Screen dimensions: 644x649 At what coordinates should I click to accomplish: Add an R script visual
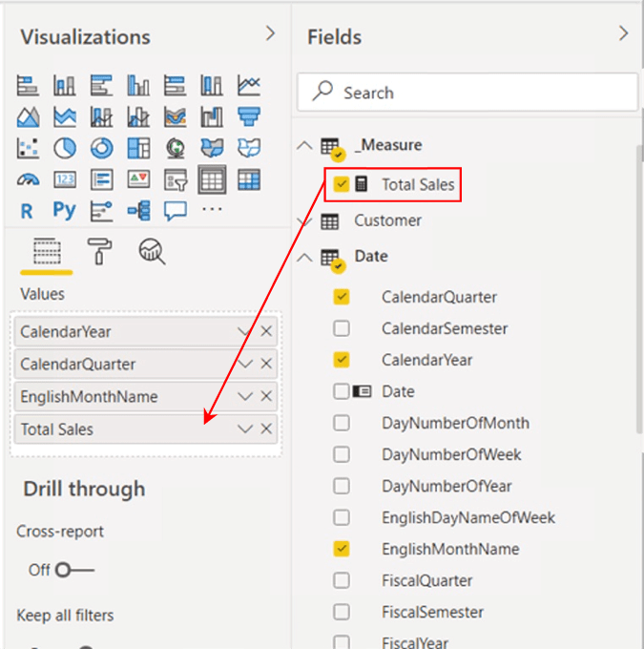coord(29,210)
